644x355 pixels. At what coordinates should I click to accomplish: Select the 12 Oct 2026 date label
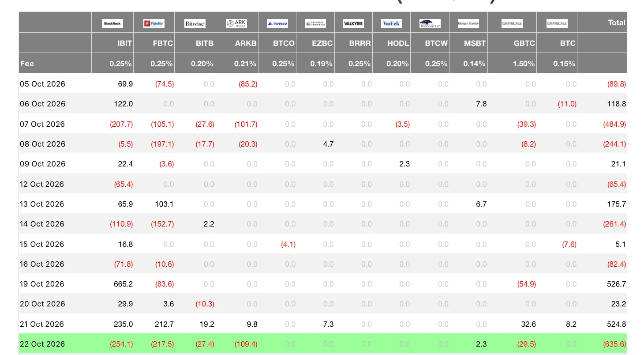pyautogui.click(x=42, y=184)
